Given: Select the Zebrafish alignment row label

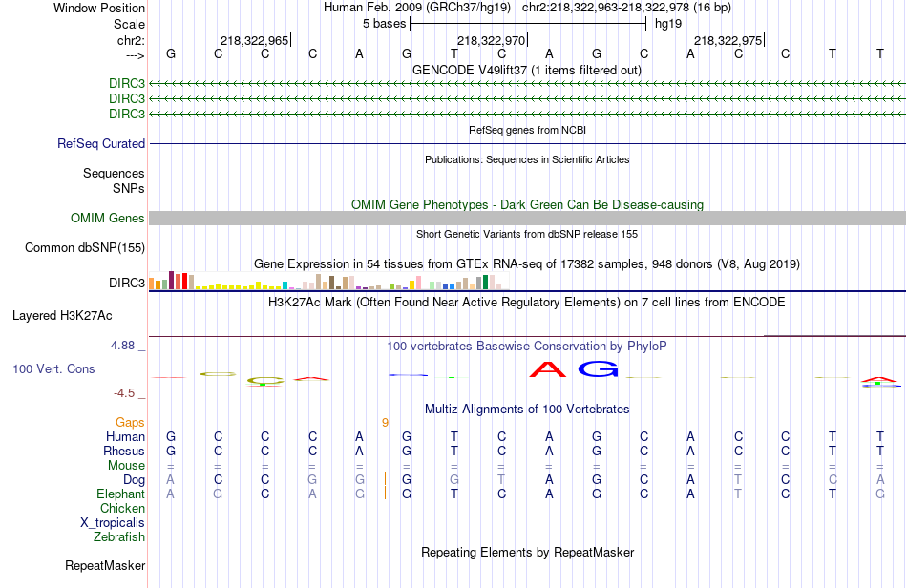Looking at the screenshot, I should click(119, 537).
